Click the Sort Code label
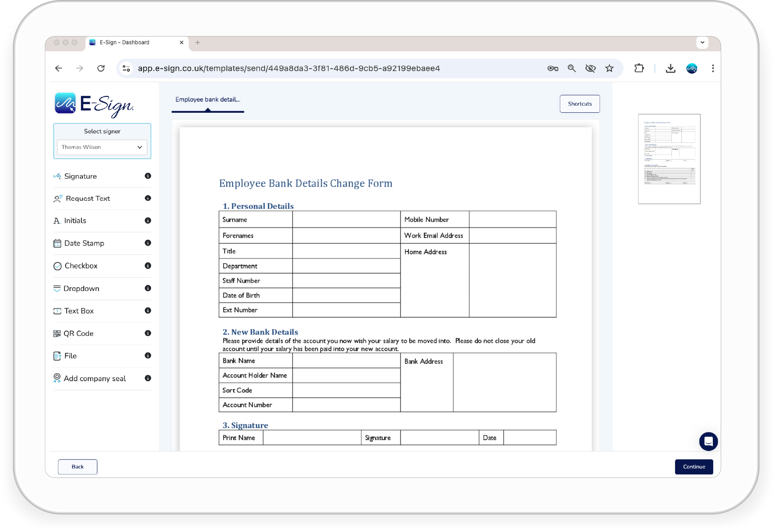Screen dimensions: 774x532 click(x=237, y=390)
